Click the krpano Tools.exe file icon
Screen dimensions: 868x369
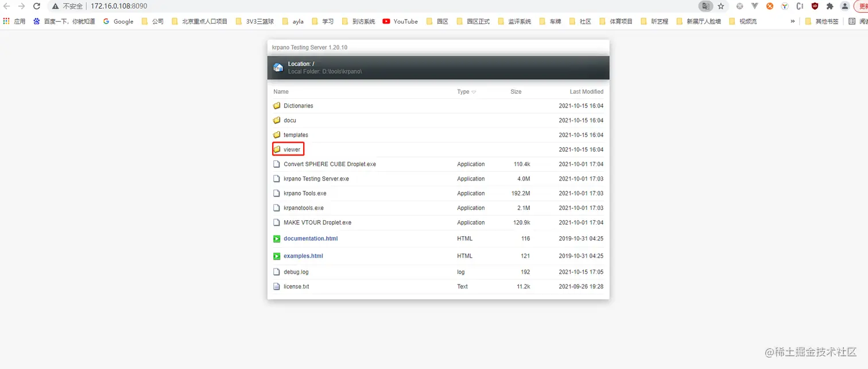point(277,193)
